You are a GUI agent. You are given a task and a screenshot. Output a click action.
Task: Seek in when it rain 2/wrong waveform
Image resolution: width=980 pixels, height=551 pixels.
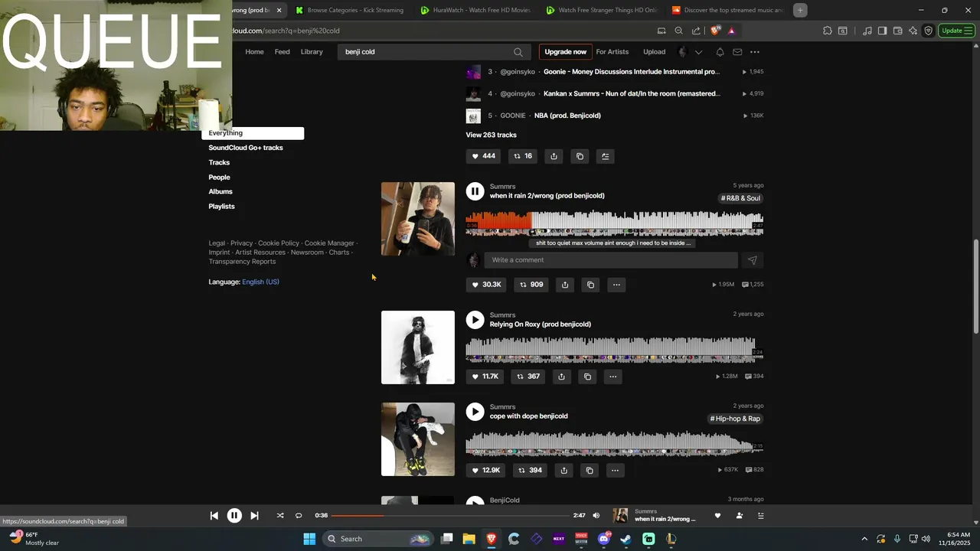click(x=614, y=223)
